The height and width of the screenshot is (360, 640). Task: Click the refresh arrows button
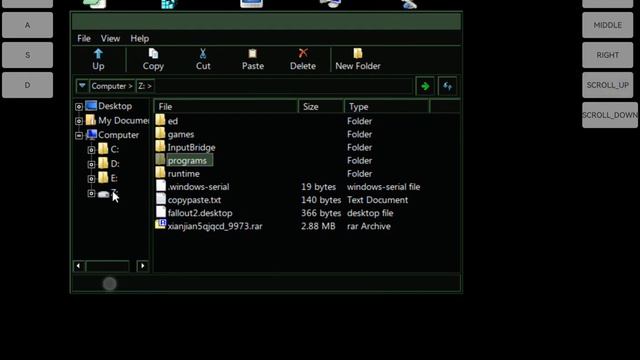coord(447,86)
